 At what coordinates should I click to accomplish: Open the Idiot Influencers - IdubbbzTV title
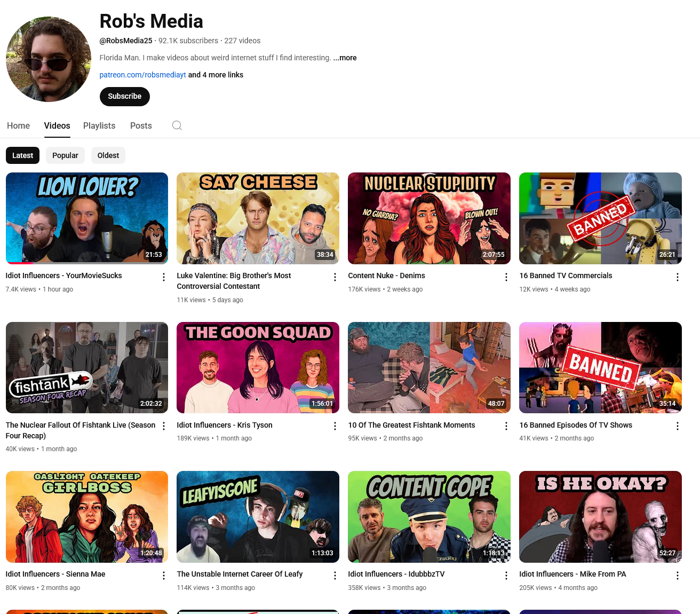(396, 574)
